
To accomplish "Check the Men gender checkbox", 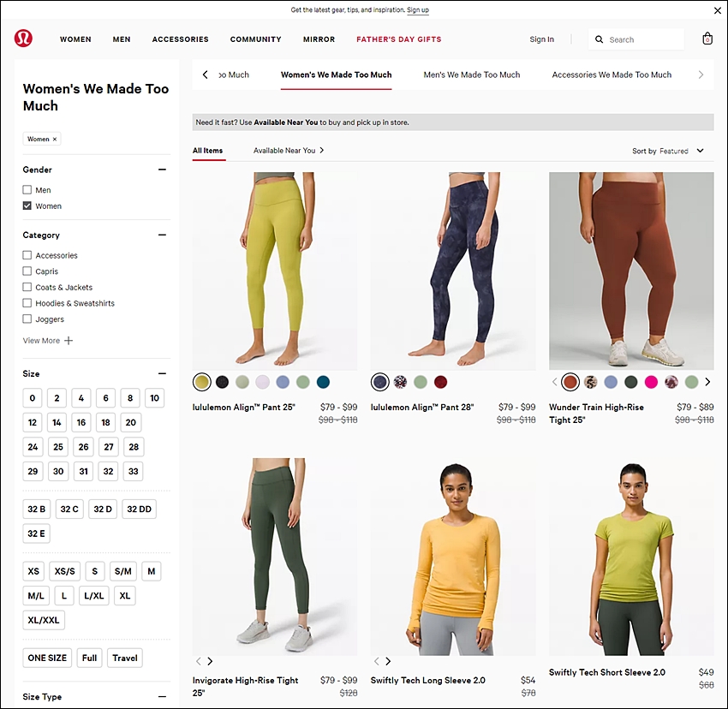I will [x=27, y=189].
